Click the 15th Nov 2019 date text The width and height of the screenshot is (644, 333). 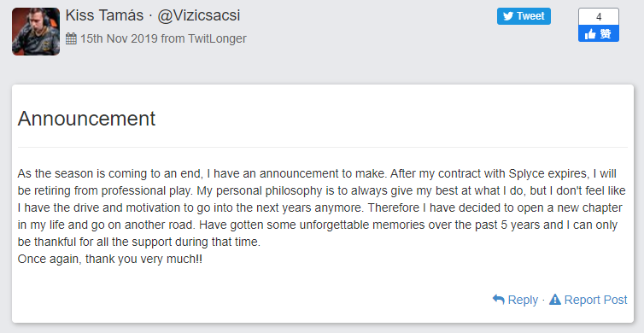point(119,38)
